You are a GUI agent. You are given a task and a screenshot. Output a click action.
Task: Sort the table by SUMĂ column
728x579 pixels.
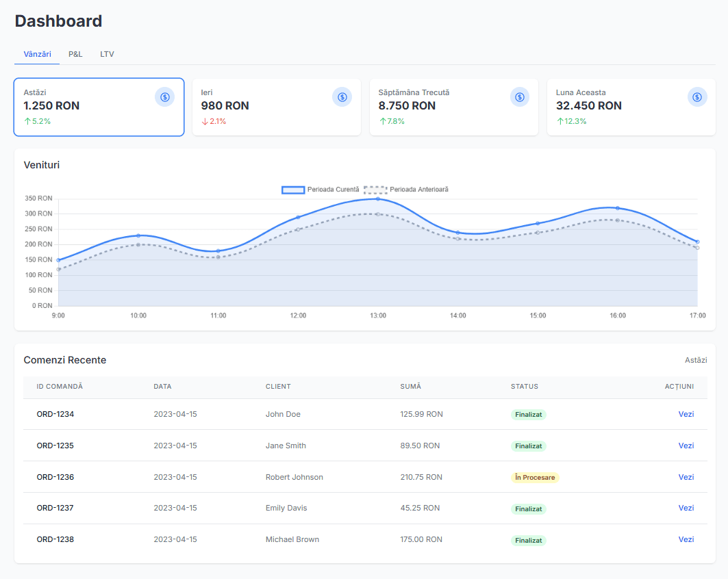click(410, 387)
